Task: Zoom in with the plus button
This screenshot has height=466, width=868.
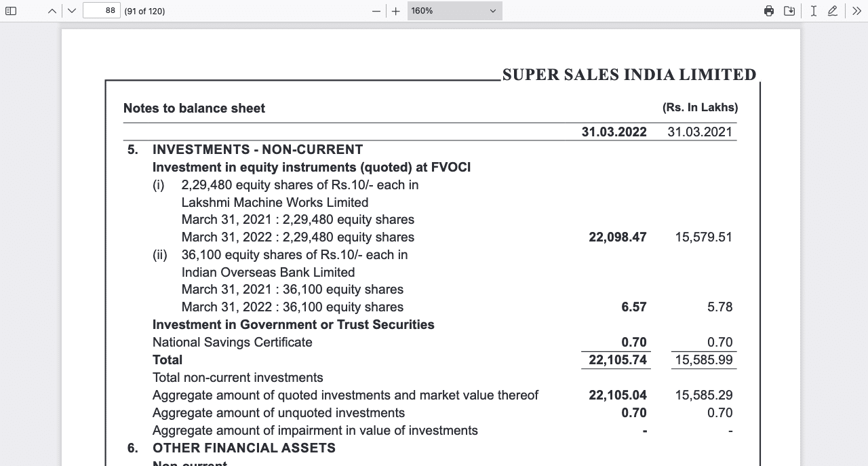Action: click(396, 11)
